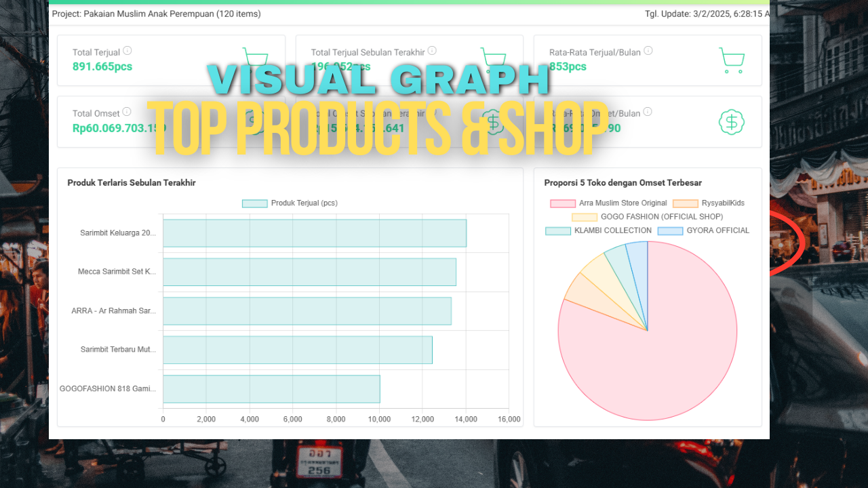Toggle the Produk Terjual (pcs) legend swatch
868x488 pixels.
coord(254,203)
